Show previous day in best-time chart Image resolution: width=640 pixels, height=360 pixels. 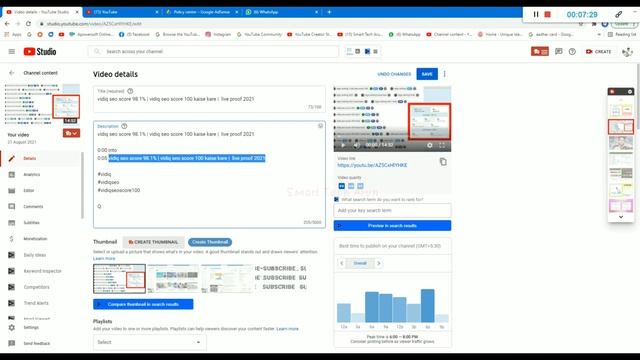(342, 263)
